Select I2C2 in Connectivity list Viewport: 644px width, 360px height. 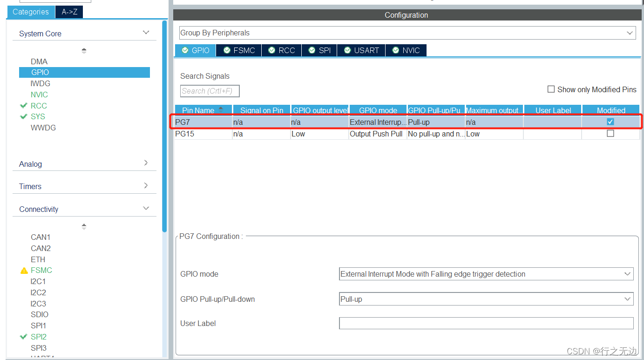click(38, 292)
